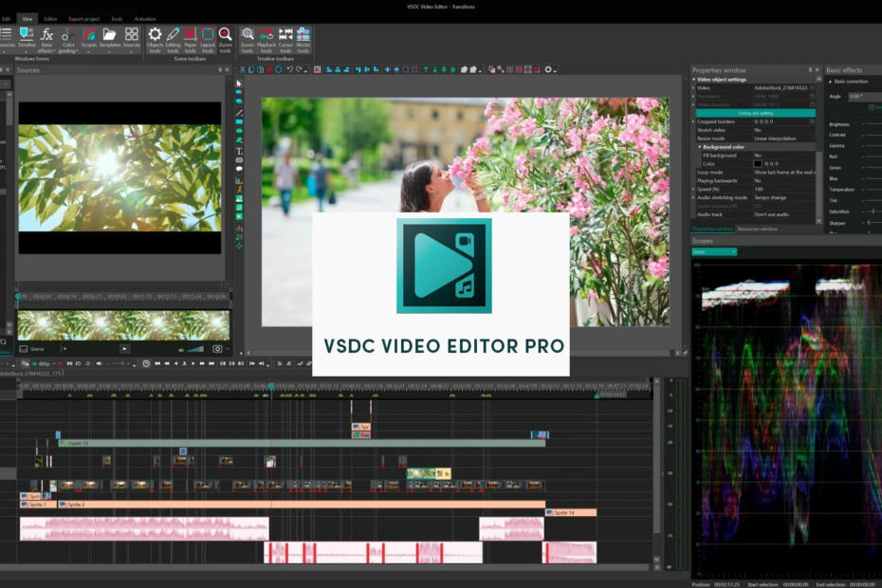Show the Paper tools toolbar

coord(190,40)
